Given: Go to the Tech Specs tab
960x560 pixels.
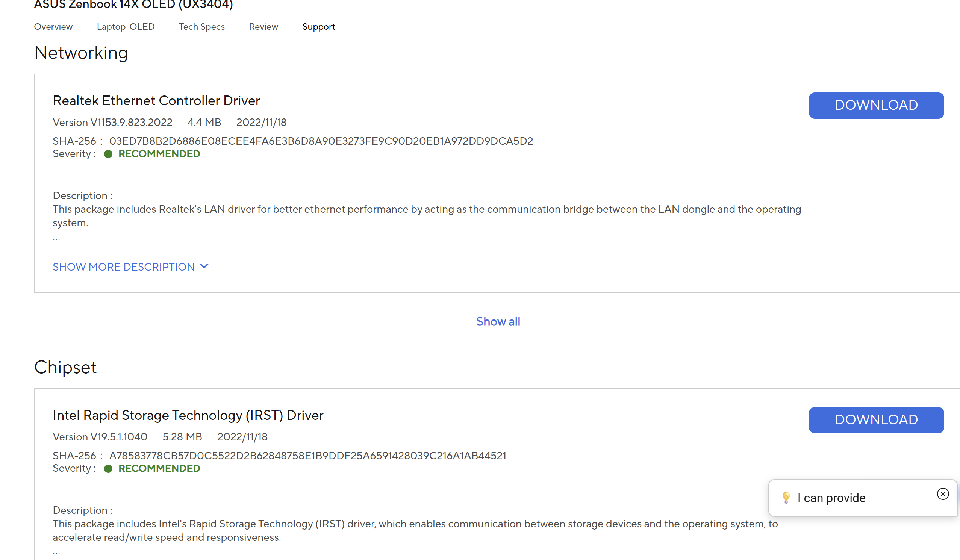Looking at the screenshot, I should click(x=202, y=27).
